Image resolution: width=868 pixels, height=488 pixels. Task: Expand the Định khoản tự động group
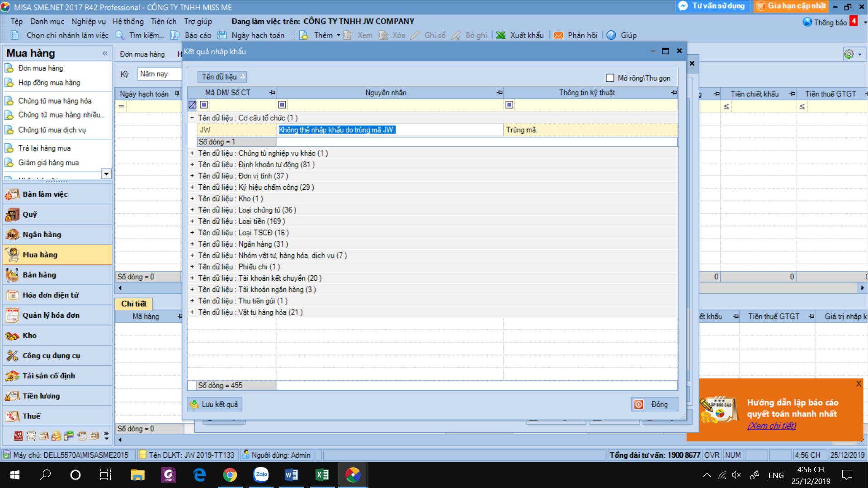[192, 164]
